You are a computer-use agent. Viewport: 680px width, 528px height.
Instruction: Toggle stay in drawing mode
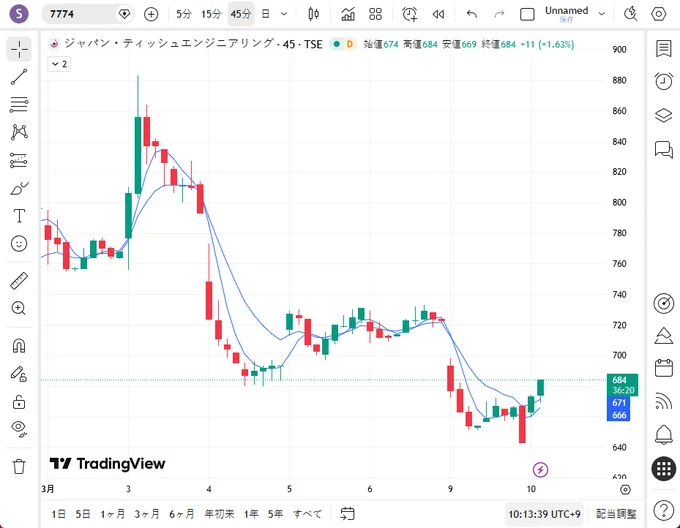click(19, 374)
